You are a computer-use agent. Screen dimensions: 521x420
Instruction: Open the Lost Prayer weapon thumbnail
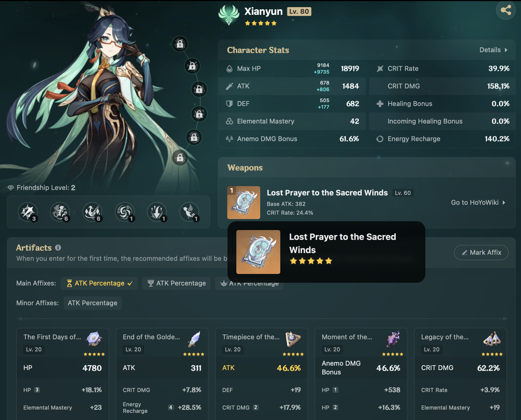point(244,203)
